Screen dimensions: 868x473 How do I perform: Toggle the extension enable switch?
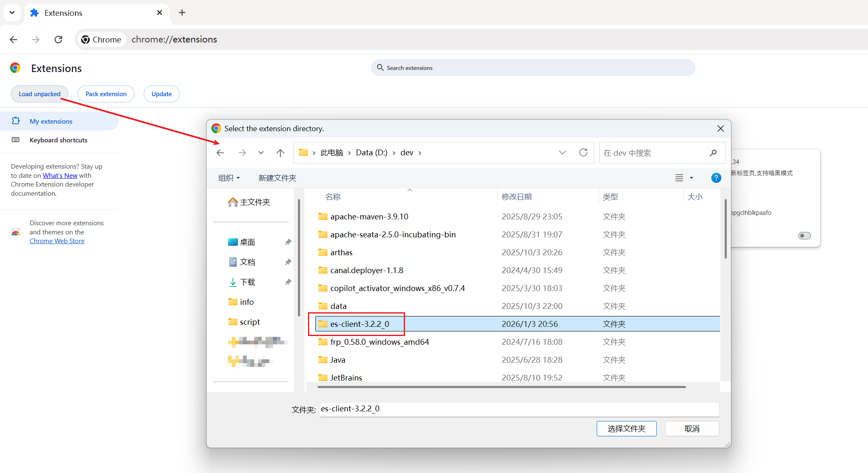pyautogui.click(x=804, y=236)
